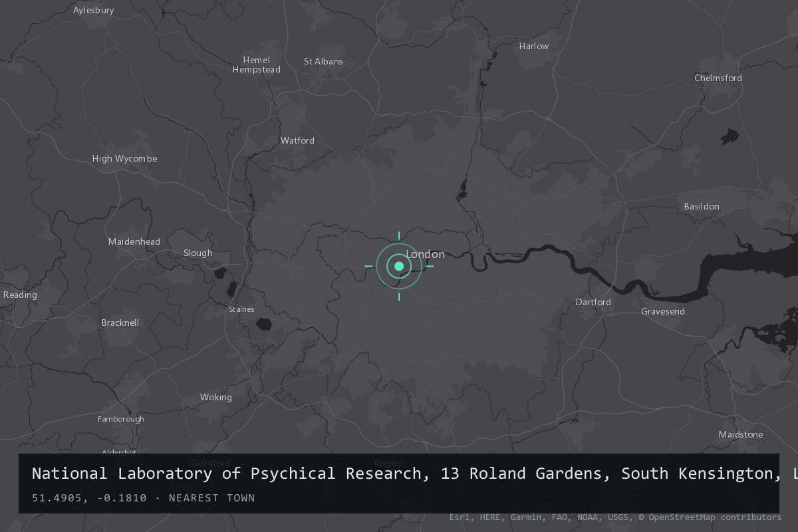The height and width of the screenshot is (532, 798).
Task: Click the Farnborough town label
Action: coord(121,419)
